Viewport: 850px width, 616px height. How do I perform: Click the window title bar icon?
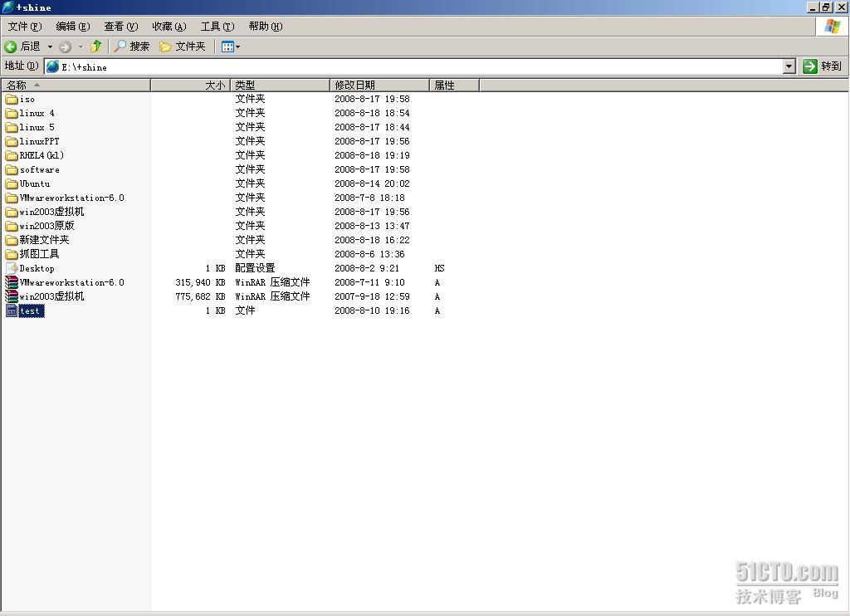(x=7, y=7)
